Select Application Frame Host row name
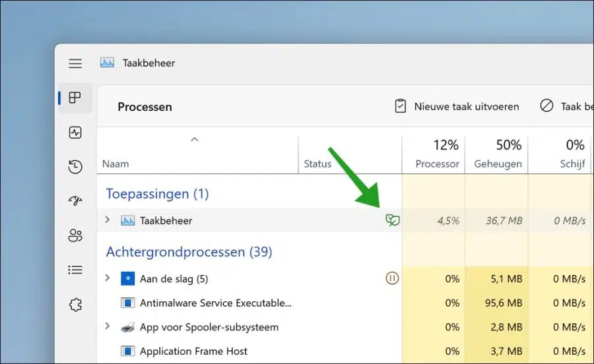The height and width of the screenshot is (364, 594). (193, 351)
